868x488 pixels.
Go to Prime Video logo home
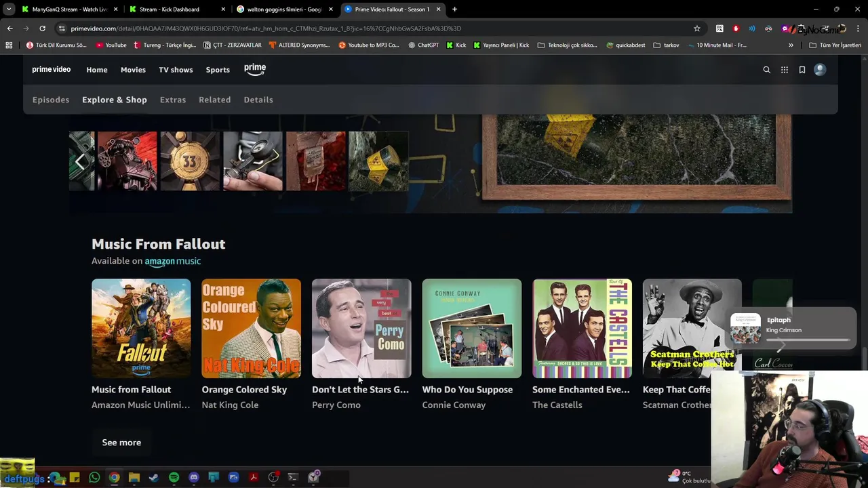(x=51, y=69)
